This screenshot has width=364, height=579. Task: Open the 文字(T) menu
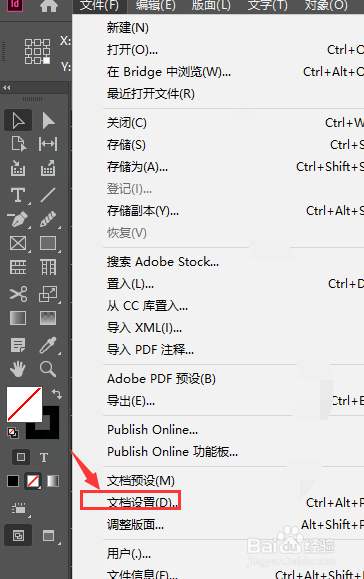click(267, 6)
